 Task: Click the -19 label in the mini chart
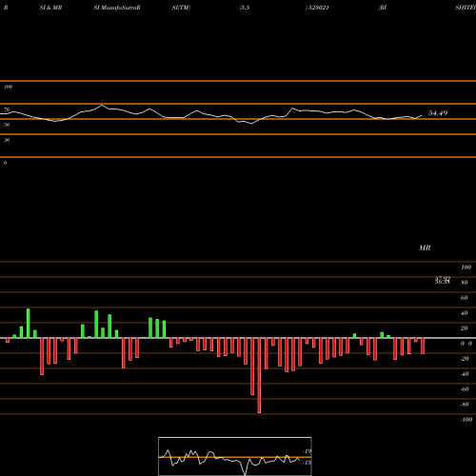click(x=307, y=451)
